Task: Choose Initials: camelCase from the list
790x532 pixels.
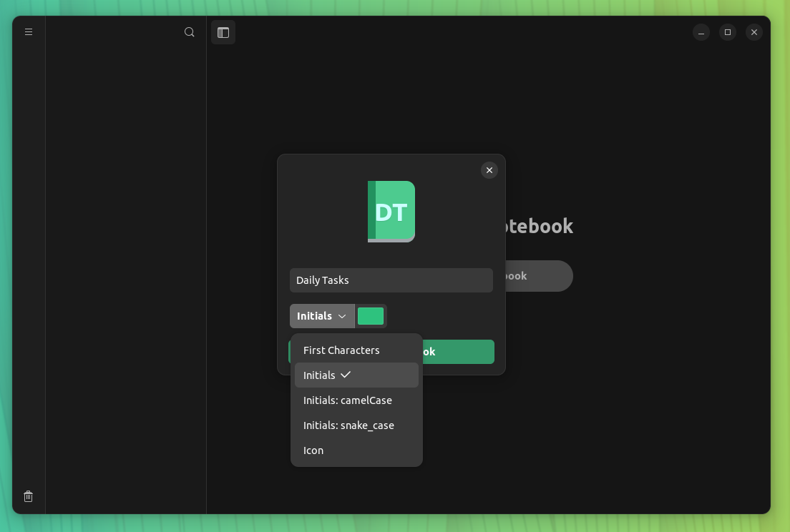Action: tap(348, 400)
